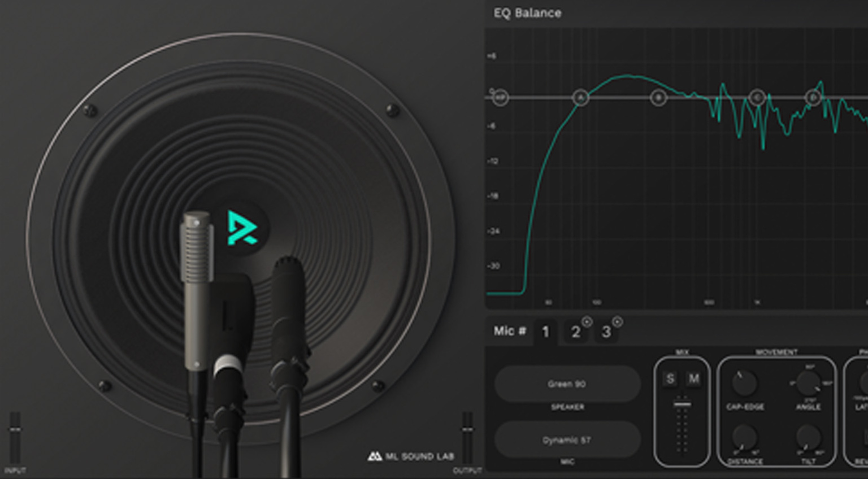Enable Mic 3 with its power icon
This screenshot has width=868, height=479.
[x=618, y=322]
